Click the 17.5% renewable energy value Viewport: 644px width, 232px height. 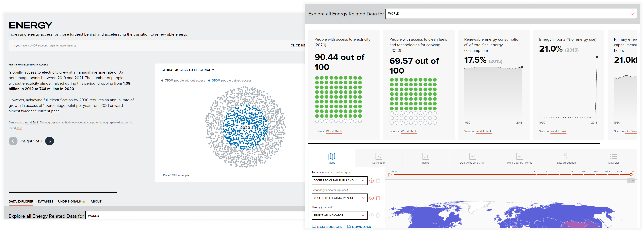475,60
